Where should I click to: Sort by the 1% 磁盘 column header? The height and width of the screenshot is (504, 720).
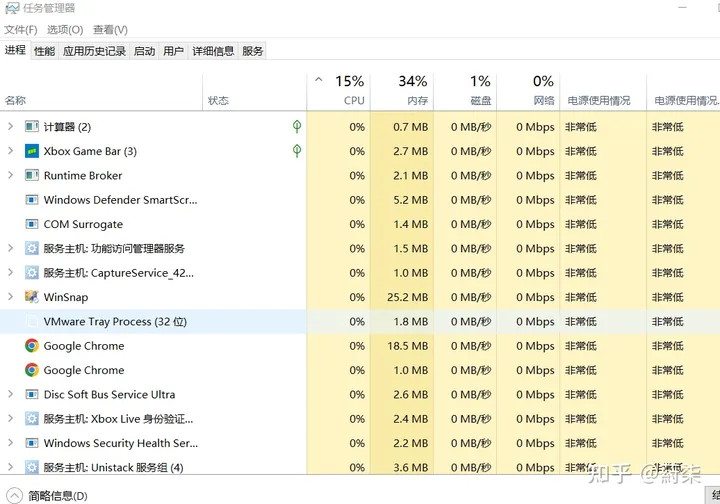(x=465, y=92)
